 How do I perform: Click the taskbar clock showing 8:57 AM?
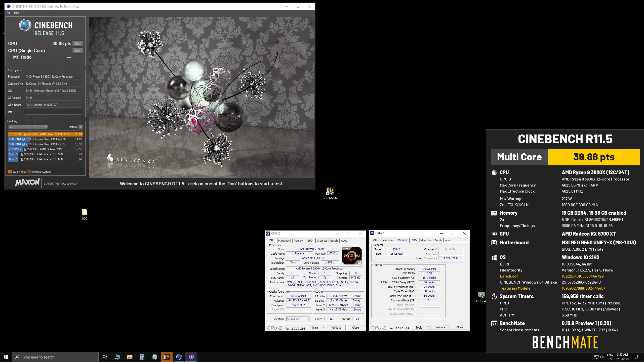point(622,357)
